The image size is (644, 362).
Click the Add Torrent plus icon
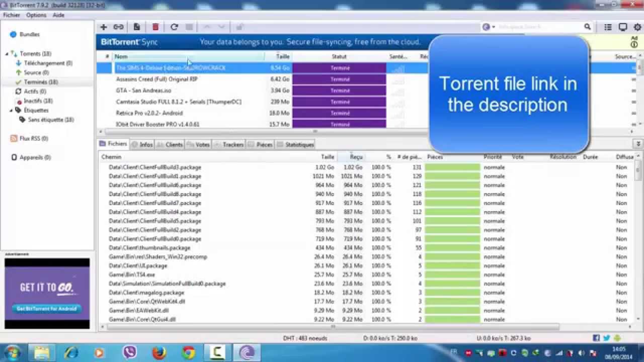pyautogui.click(x=104, y=27)
